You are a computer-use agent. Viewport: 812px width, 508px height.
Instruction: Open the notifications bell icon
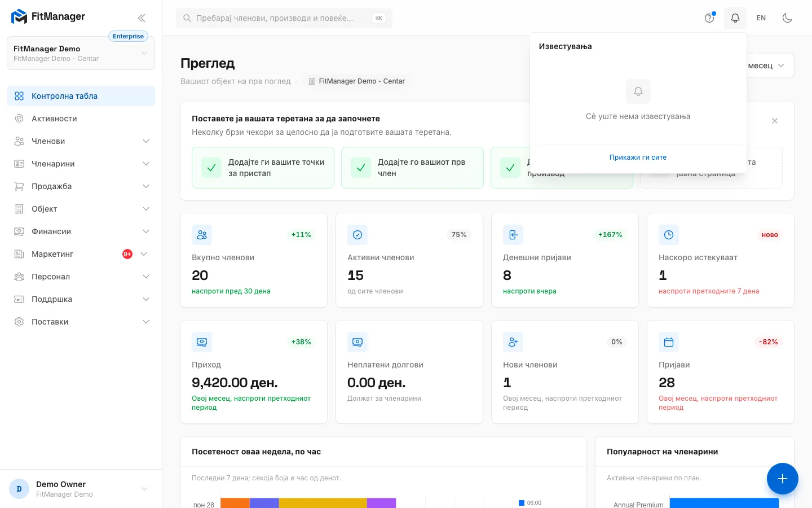point(735,18)
